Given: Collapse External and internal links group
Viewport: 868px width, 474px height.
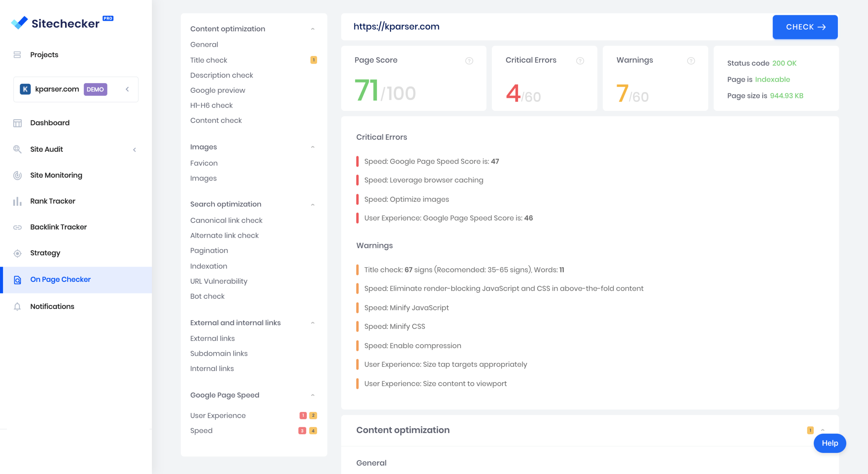Looking at the screenshot, I should click(313, 323).
